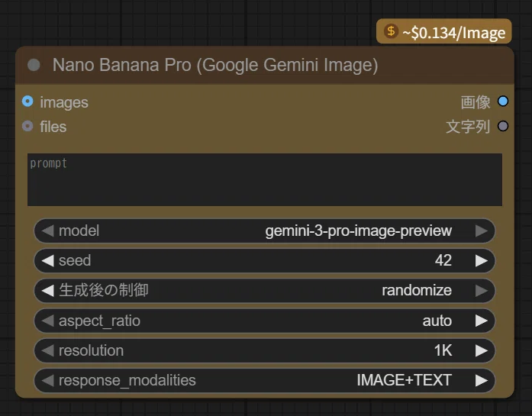Select the next resolution with the right arrow
Image resolution: width=532 pixels, height=416 pixels.
pos(482,350)
